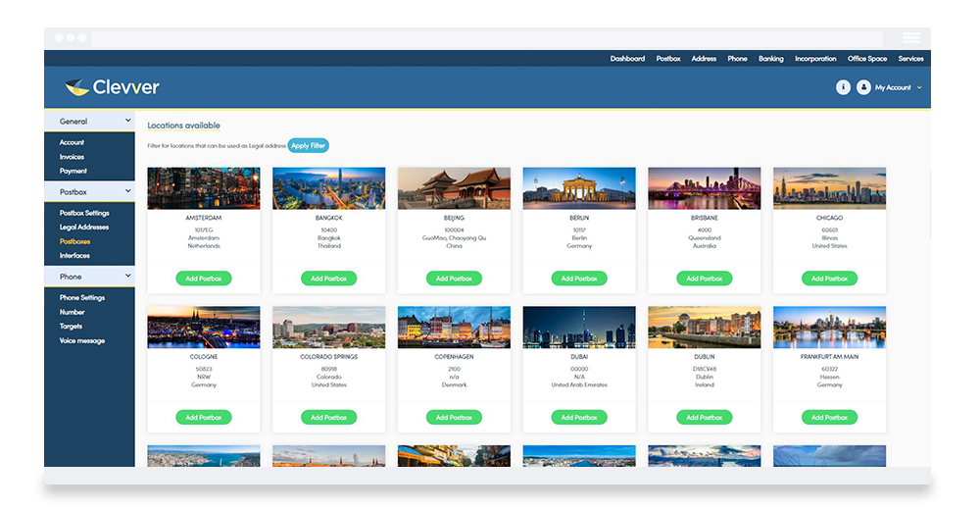980x510 pixels.
Task: Click the Beijing temple photo
Action: (454, 188)
